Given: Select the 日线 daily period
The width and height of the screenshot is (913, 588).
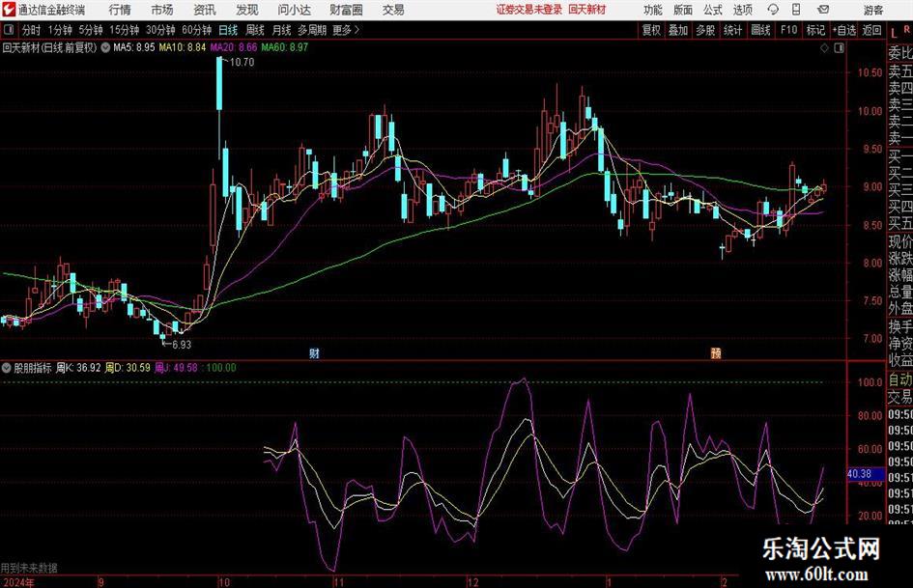Looking at the screenshot, I should (228, 30).
